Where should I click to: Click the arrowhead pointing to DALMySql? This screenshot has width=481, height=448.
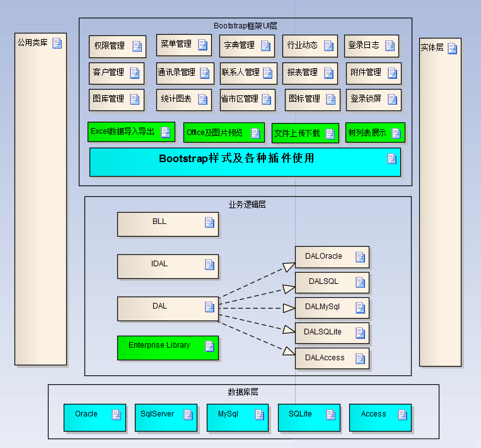point(289,308)
